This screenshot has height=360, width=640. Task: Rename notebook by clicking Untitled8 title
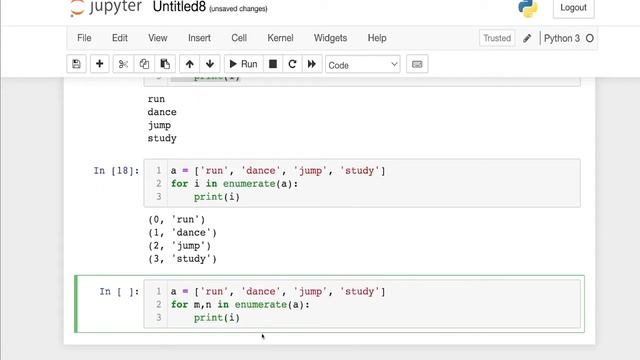(x=179, y=7)
